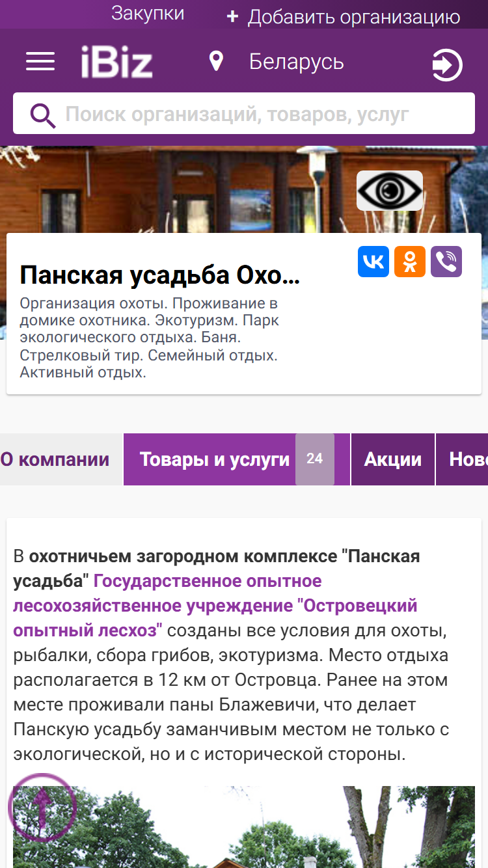The image size is (488, 868).
Task: Click Добавить организацию link
Action: coord(354,18)
